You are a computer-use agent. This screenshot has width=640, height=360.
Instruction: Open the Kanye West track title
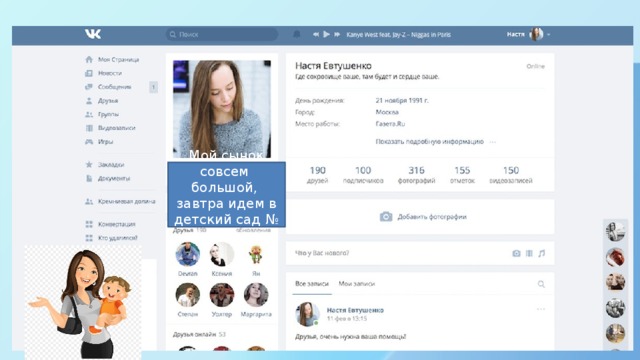pos(398,35)
